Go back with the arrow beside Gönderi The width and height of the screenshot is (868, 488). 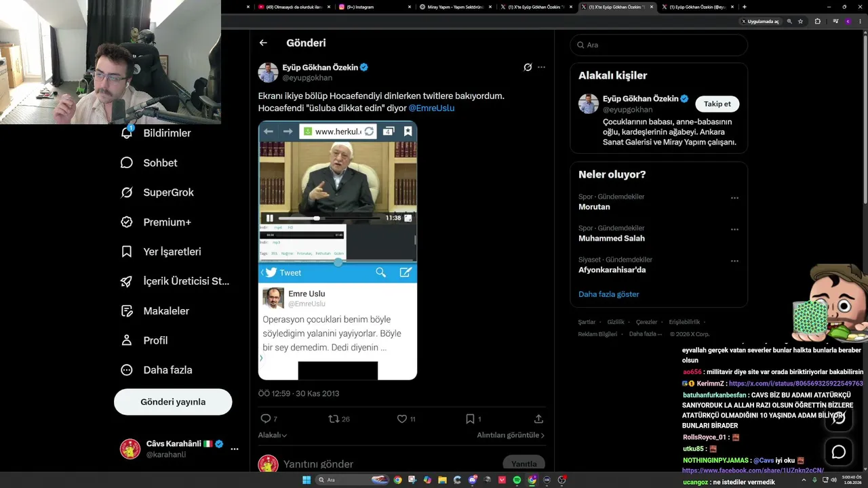[263, 43]
